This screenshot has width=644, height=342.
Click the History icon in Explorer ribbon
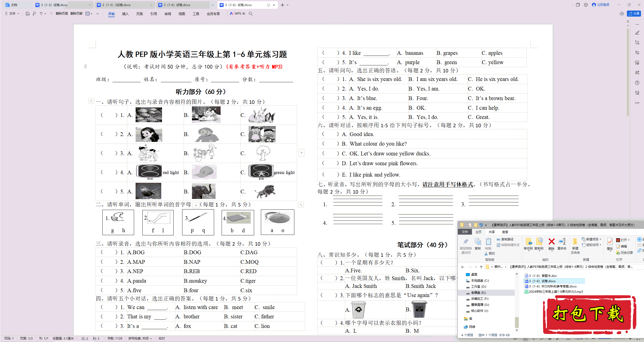(618, 253)
